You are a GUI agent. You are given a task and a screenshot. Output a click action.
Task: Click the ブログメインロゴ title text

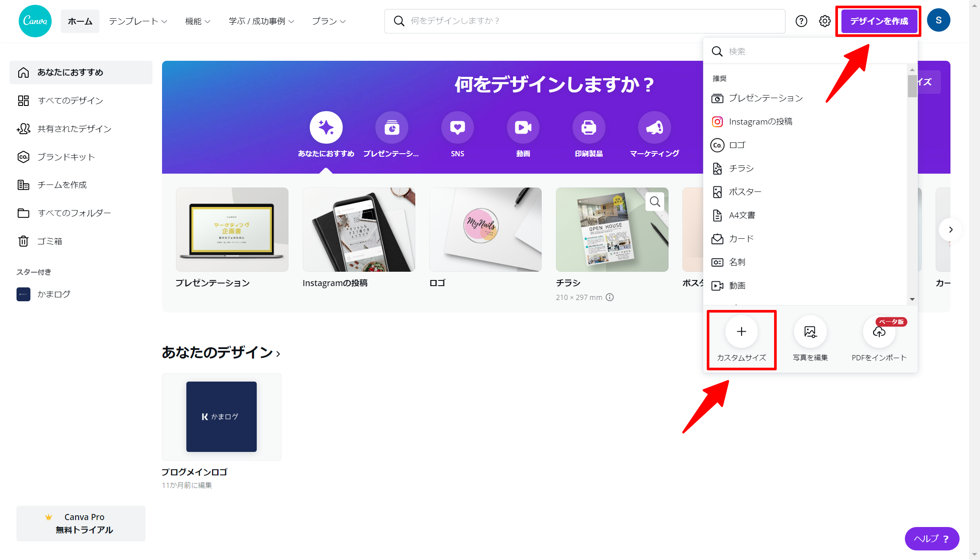(x=195, y=472)
